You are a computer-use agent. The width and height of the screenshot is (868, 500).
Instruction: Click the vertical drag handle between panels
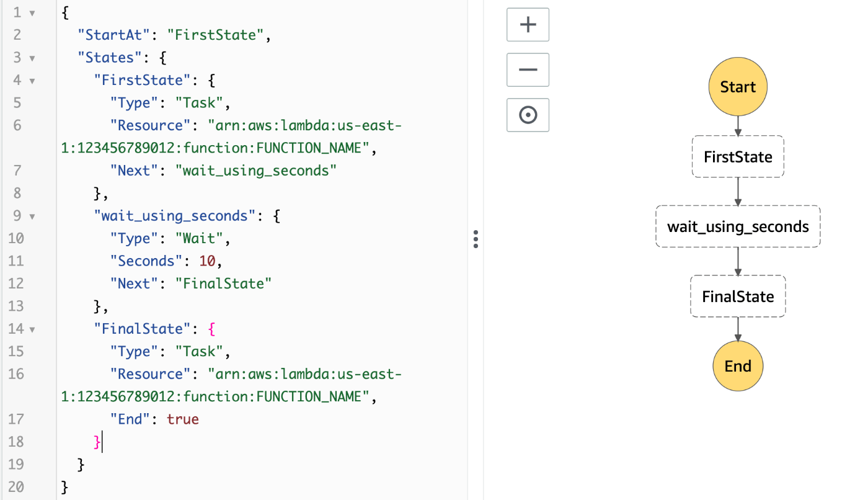pyautogui.click(x=476, y=239)
